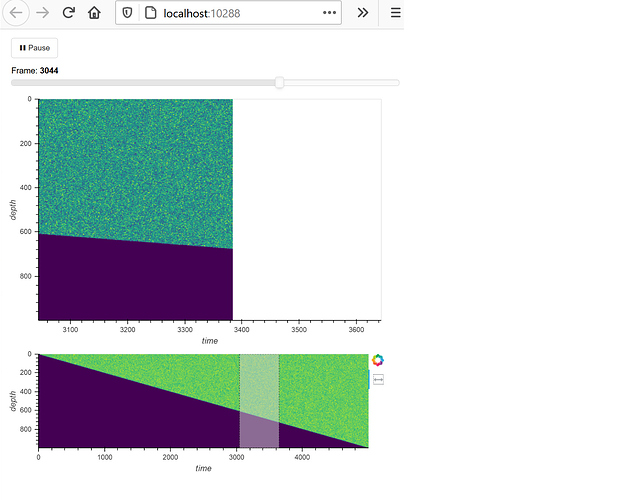Viewport: 617px width, 500px height.
Task: Click the Bokeh logo icon
Action: 378,360
